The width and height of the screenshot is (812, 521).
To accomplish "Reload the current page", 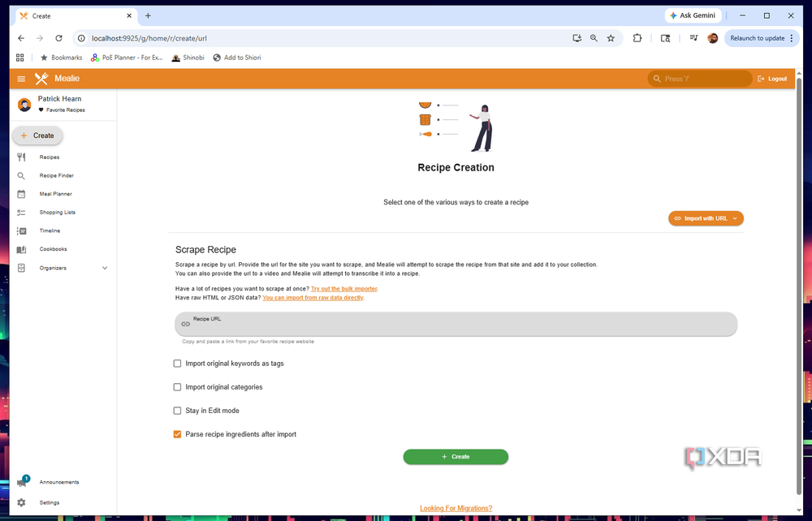I will 59,38.
